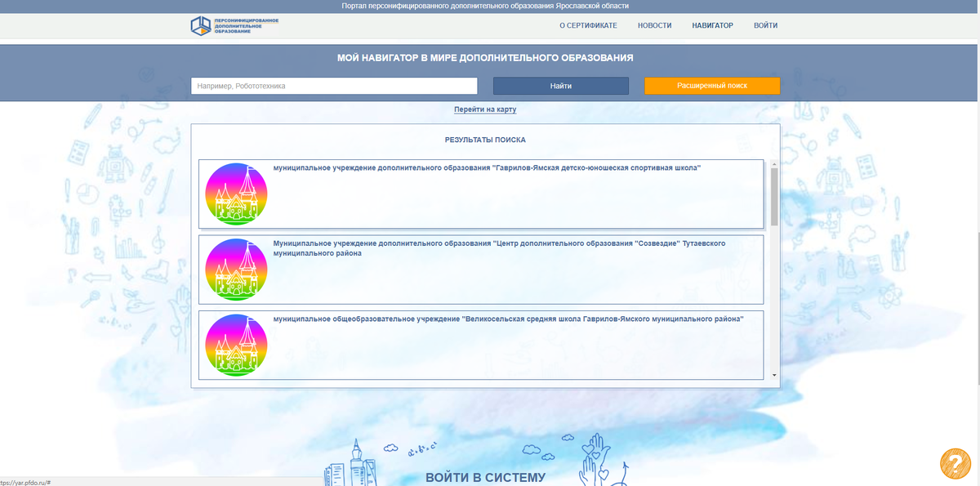Screen dimensions: 980x486
Task: Focus the search field with Робототехника placeholder
Action: pyautogui.click(x=334, y=86)
